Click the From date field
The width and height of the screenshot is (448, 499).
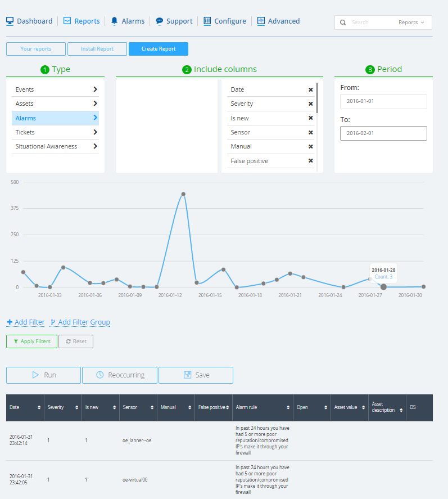(x=383, y=101)
